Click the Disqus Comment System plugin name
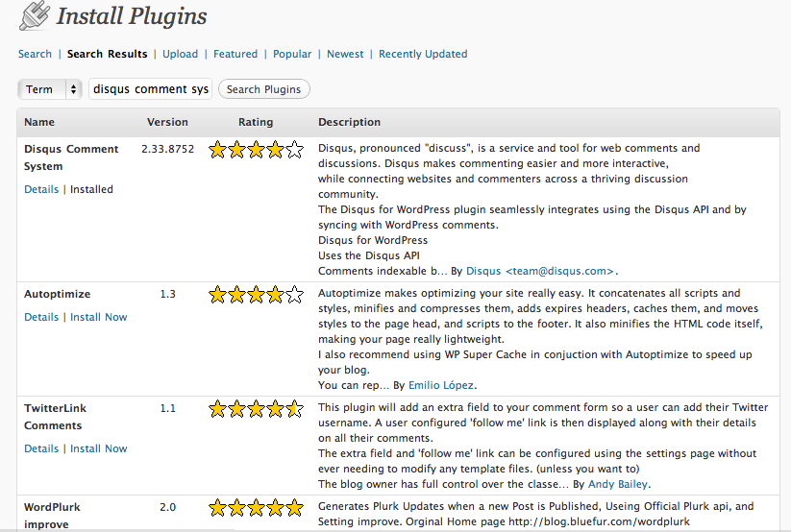This screenshot has height=532, width=791. point(71,157)
